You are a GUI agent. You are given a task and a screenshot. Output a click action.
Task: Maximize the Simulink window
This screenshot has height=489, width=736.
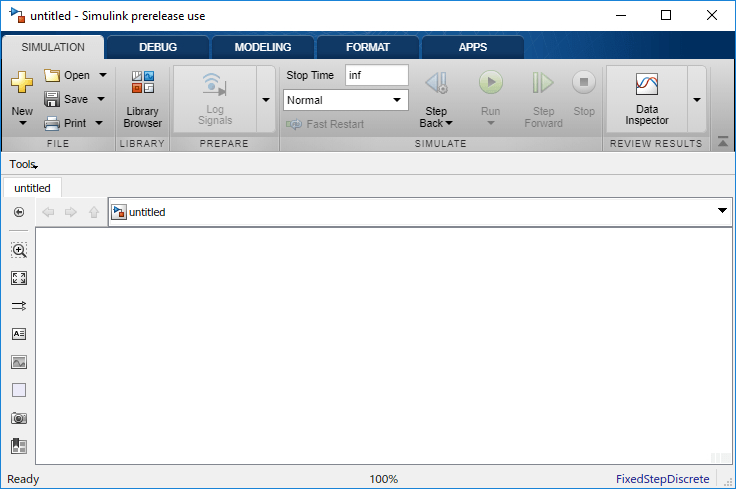point(666,15)
